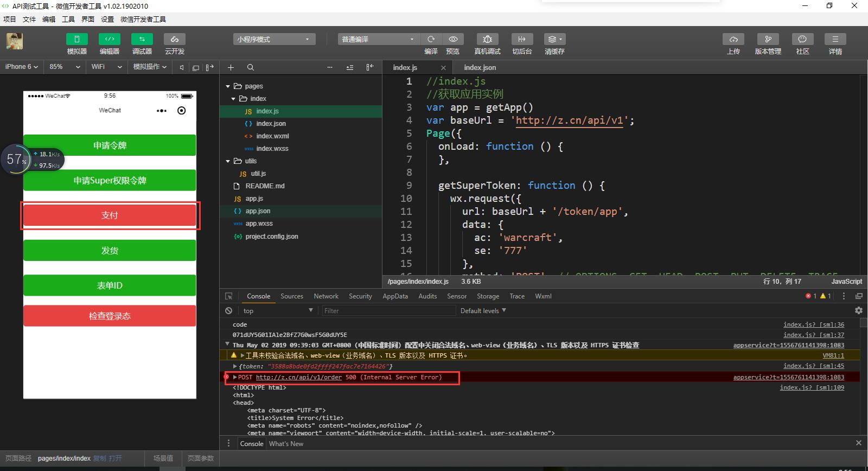The image size is (868, 471).
Task: Click the cloud development (云开发) icon
Action: (175, 40)
